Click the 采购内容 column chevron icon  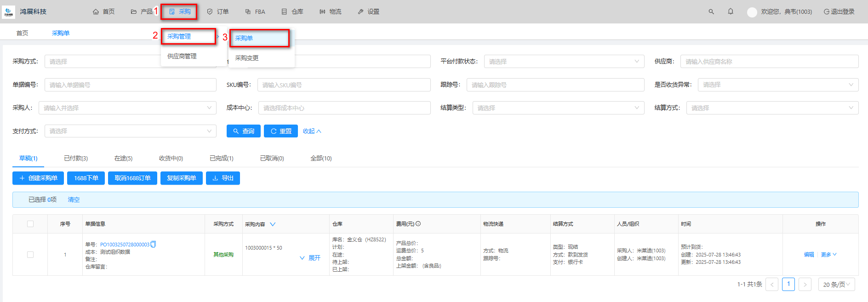273,224
